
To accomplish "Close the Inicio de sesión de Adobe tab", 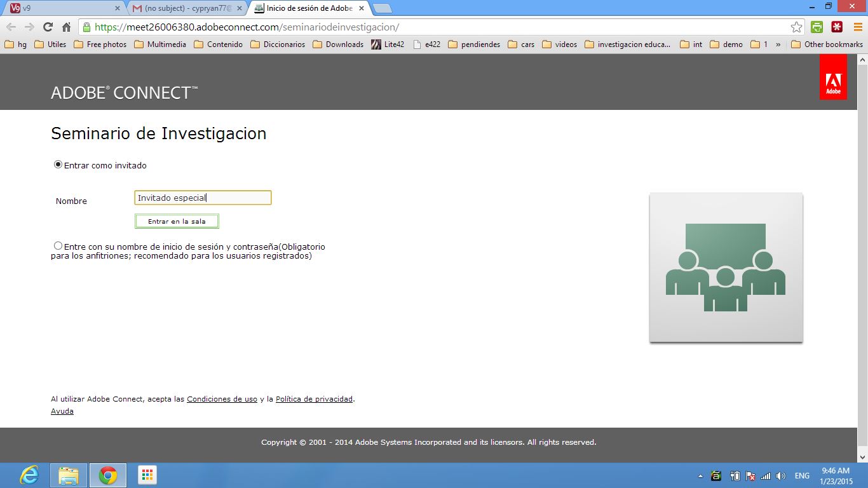I will pyautogui.click(x=361, y=8).
